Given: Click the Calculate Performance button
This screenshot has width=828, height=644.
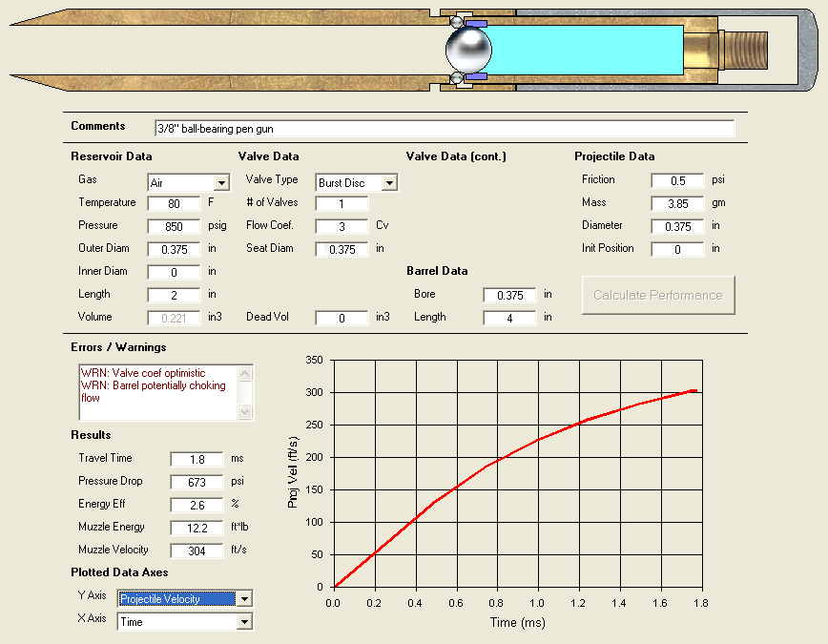Looking at the screenshot, I should pos(657,295).
